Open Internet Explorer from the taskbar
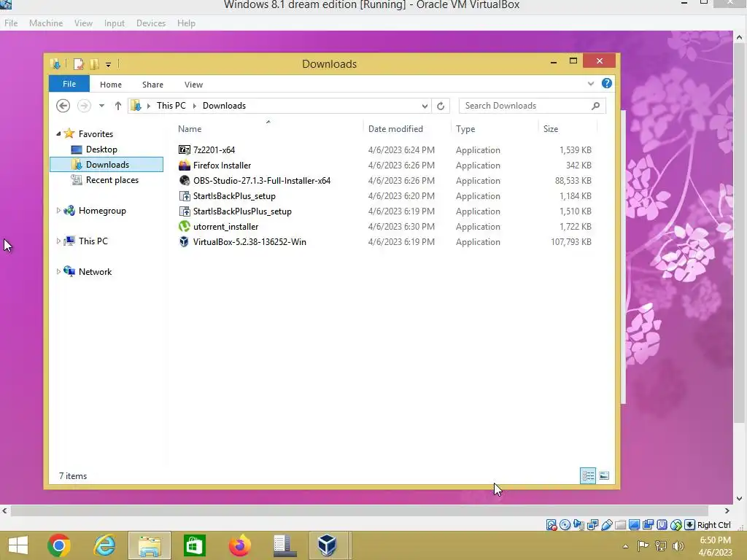The image size is (747, 560). [x=104, y=545]
